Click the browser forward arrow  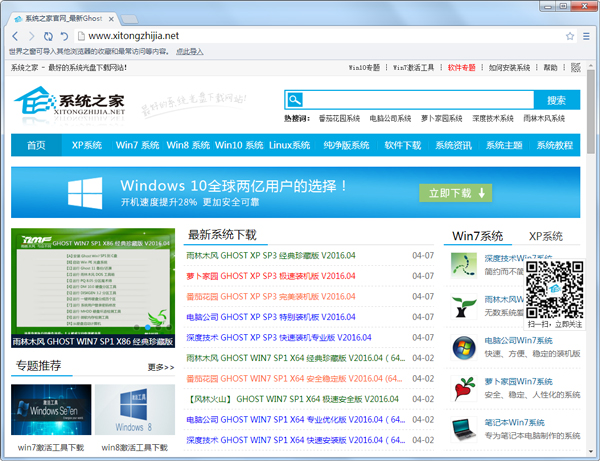[x=31, y=36]
